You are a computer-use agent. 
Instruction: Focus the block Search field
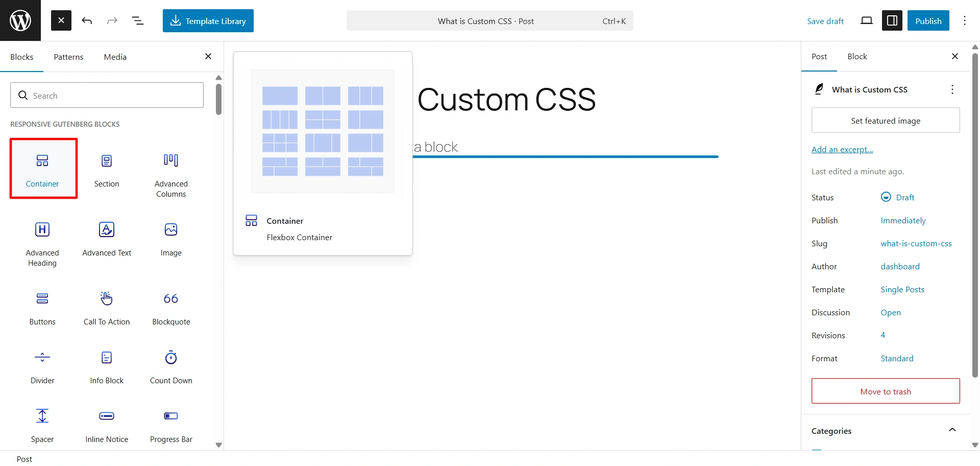107,95
